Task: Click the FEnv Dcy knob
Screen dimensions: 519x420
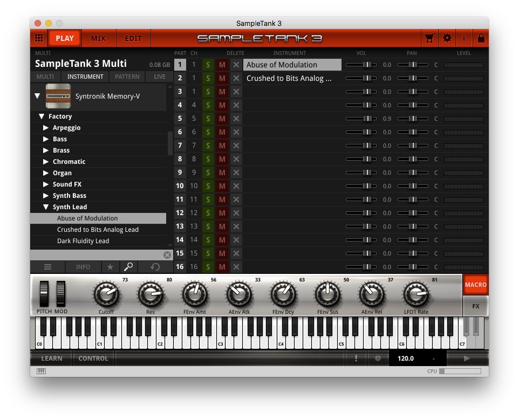Action: pos(283,294)
